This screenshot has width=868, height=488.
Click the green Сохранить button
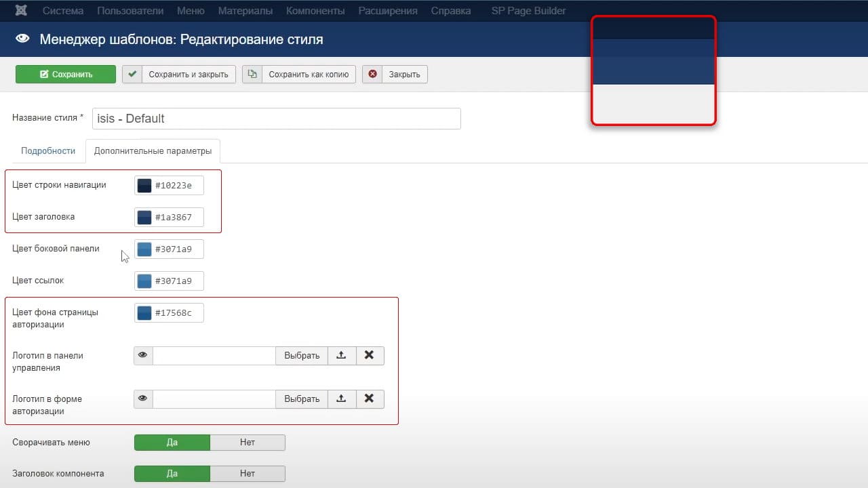pos(66,74)
